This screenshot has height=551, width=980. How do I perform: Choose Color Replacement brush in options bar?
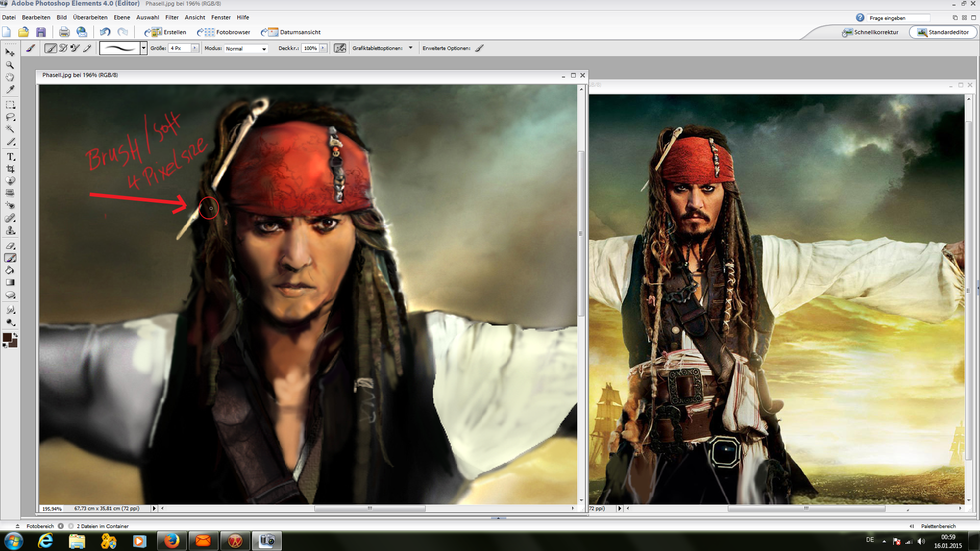point(75,48)
